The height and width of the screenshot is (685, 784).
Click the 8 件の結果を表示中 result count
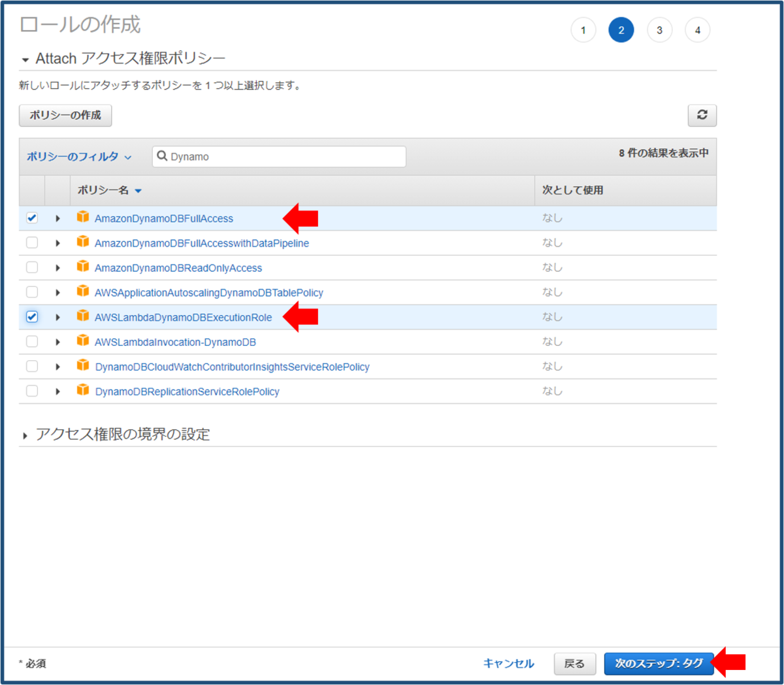pos(664,153)
